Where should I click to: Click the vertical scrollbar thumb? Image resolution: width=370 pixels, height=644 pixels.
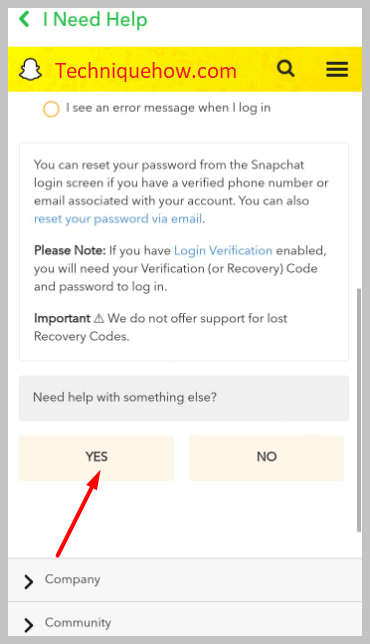(359, 410)
